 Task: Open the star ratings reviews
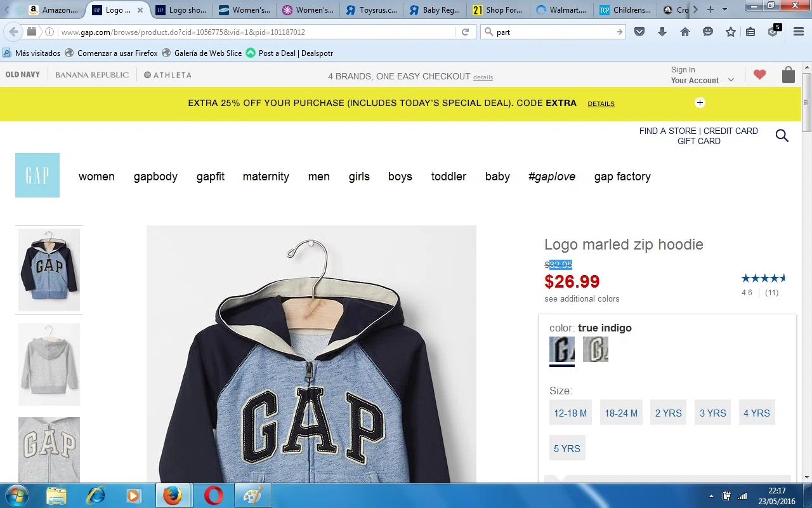coord(763,278)
